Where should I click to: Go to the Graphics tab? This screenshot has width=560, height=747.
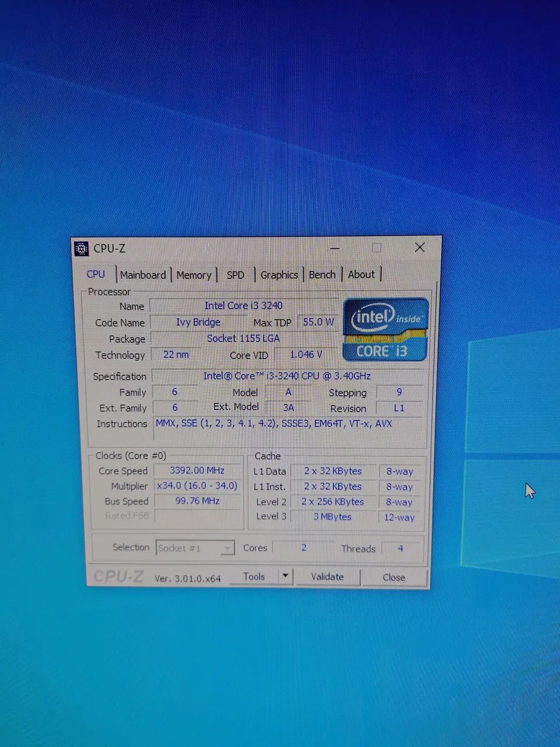tap(279, 275)
